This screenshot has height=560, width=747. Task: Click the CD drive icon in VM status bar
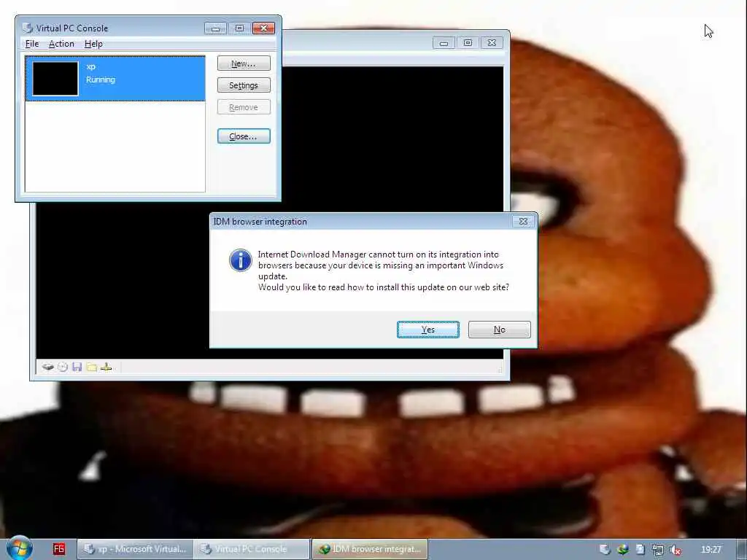[x=63, y=367]
